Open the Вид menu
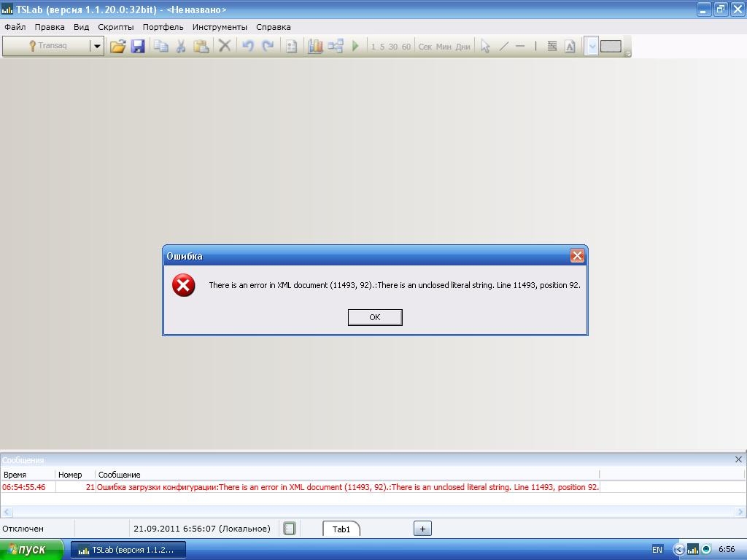This screenshot has width=747, height=560. pyautogui.click(x=82, y=27)
